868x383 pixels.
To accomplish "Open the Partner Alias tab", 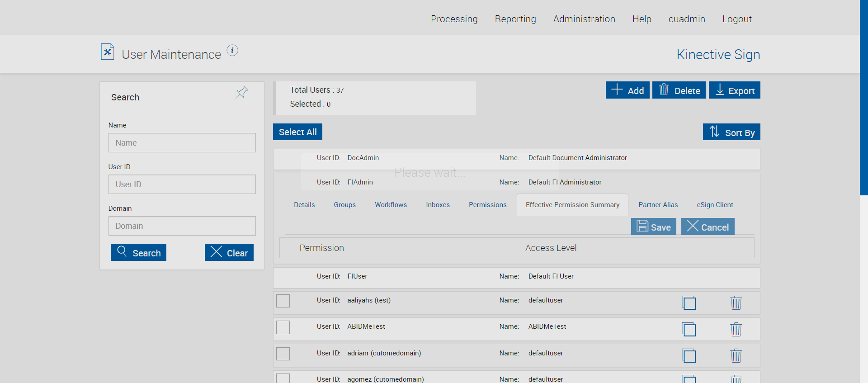I will coord(658,205).
